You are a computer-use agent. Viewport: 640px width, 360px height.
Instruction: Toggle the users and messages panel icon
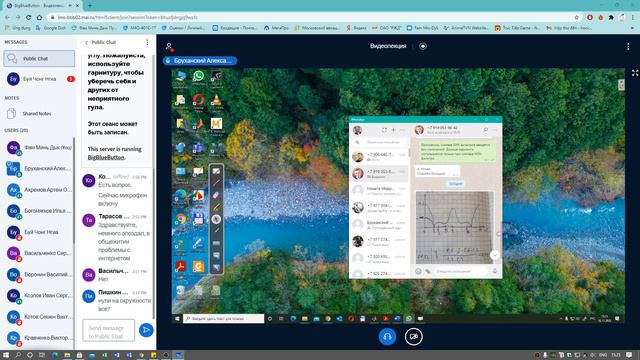coord(169,47)
